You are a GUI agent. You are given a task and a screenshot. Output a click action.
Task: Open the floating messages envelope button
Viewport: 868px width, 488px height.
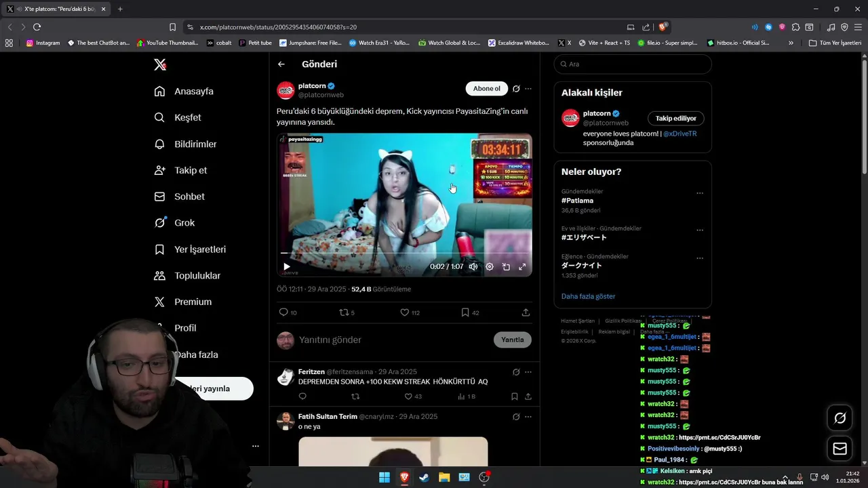(x=840, y=449)
